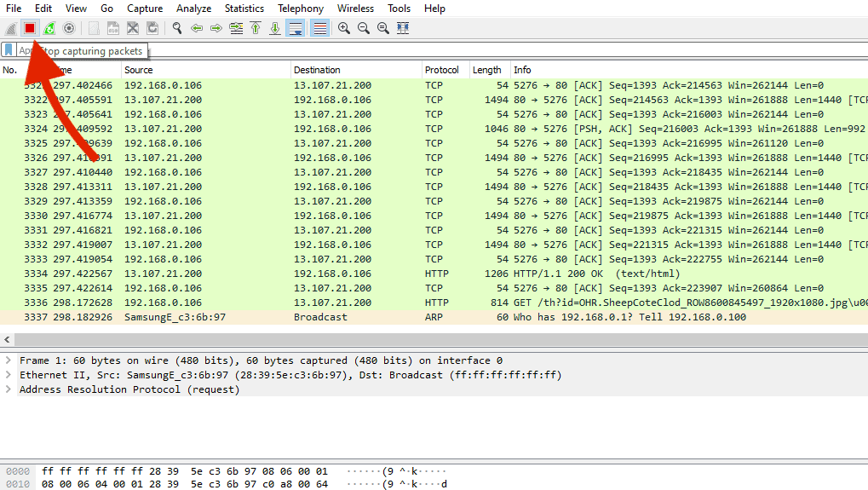Viewport: 868px width, 490px height.
Task: Select packet 3329 at time 297.413359
Action: tap(434, 201)
